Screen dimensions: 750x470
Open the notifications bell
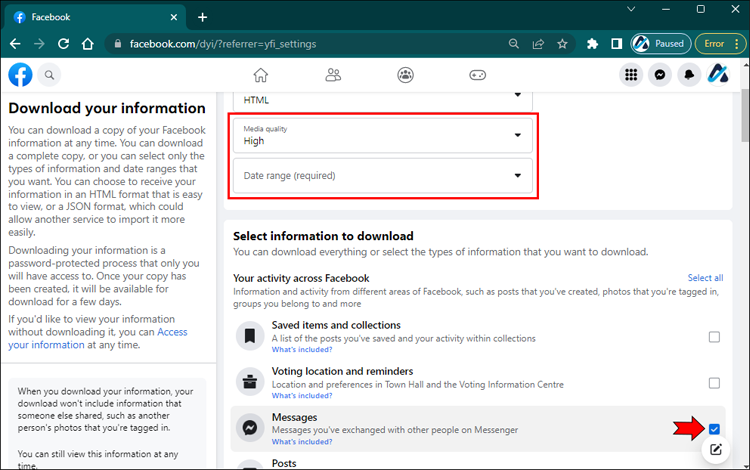point(689,75)
